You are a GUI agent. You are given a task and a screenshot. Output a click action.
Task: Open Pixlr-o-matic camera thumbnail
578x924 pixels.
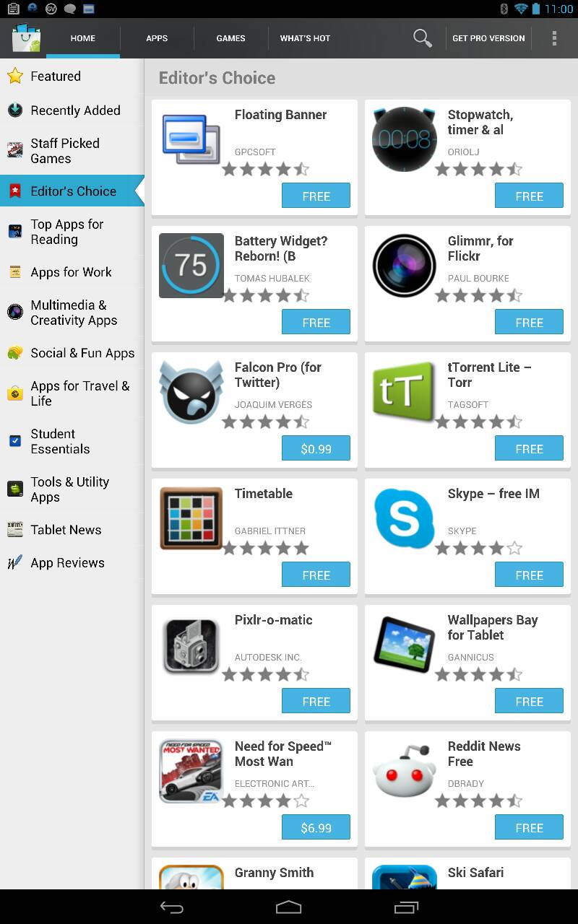coord(191,645)
